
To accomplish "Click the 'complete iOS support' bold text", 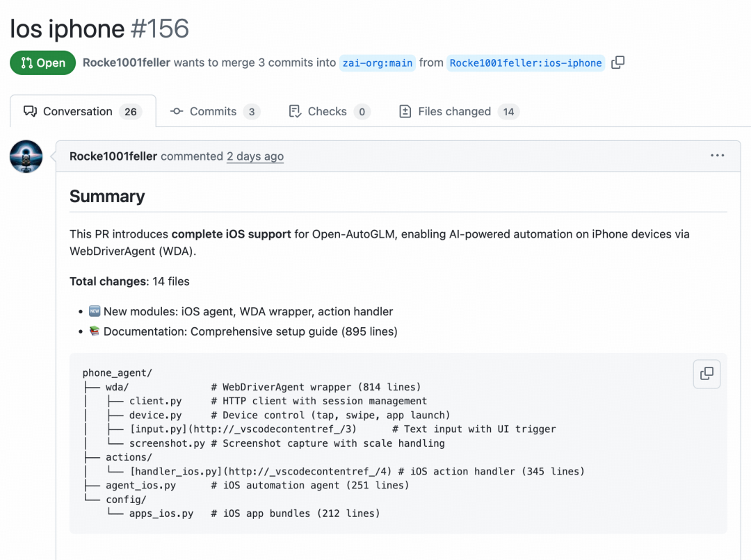I will 231,234.
